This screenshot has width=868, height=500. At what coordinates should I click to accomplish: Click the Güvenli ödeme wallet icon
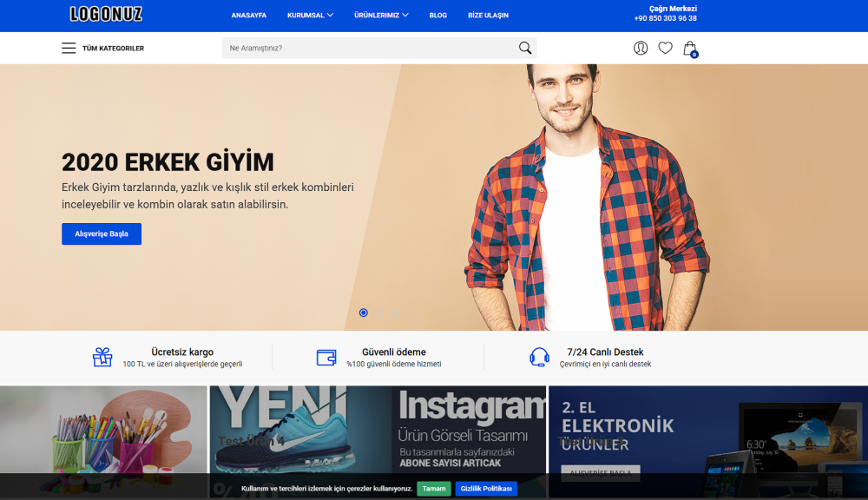pyautogui.click(x=326, y=357)
